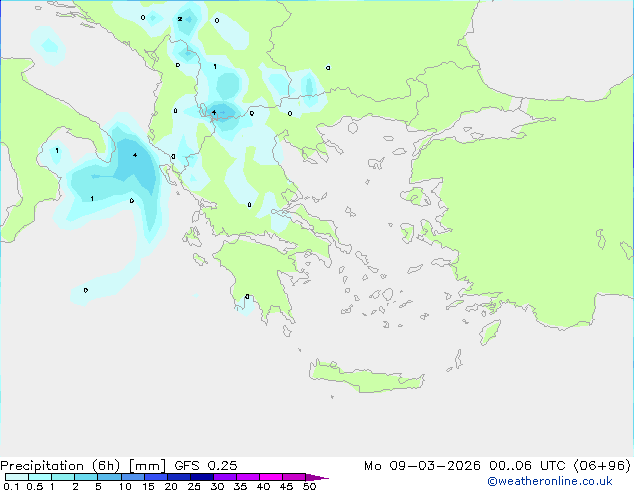Image resolution: width=634 pixels, height=490 pixels.
Task: Click the 0.1–0.5 mm palest legend swatch
Action: 17,477
